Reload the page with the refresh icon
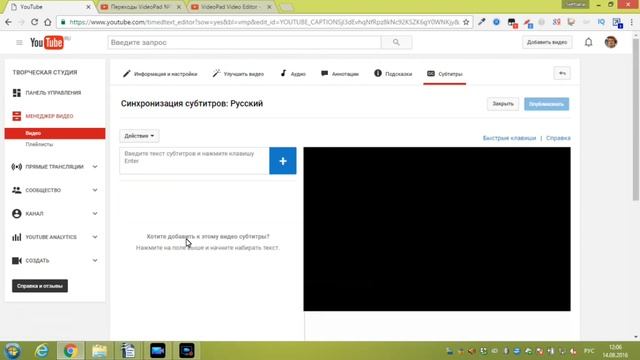 pos(34,22)
